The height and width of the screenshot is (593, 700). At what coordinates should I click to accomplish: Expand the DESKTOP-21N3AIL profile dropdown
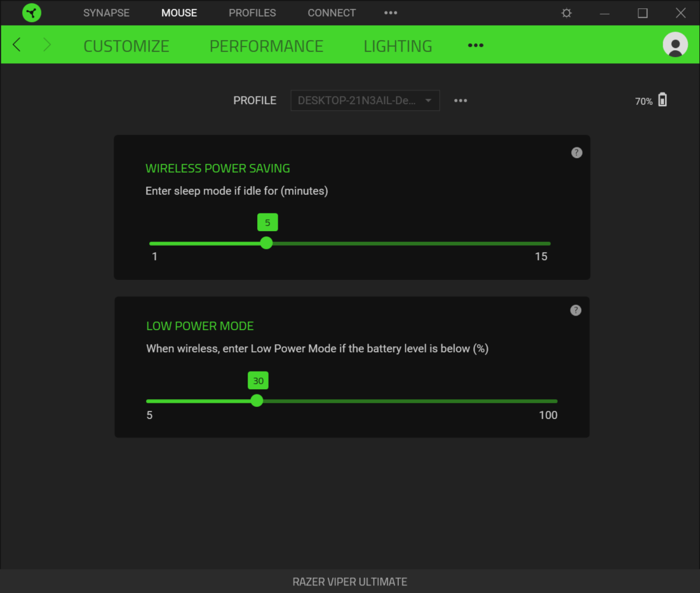click(365, 100)
